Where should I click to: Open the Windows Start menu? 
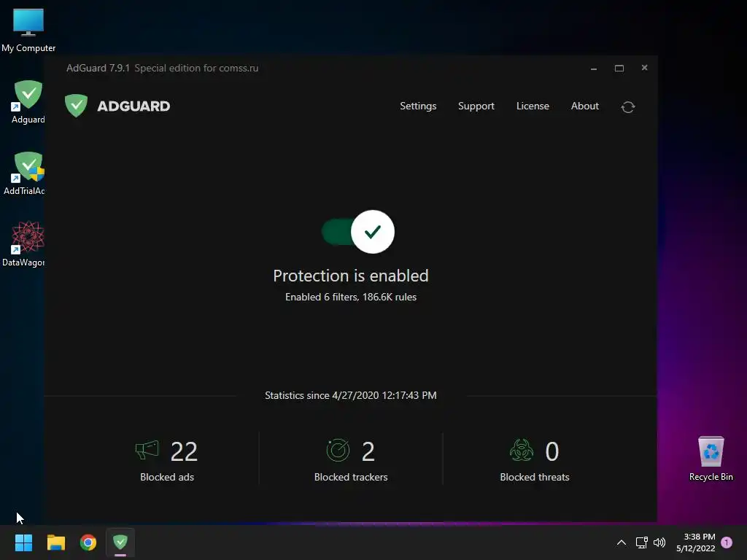point(23,542)
